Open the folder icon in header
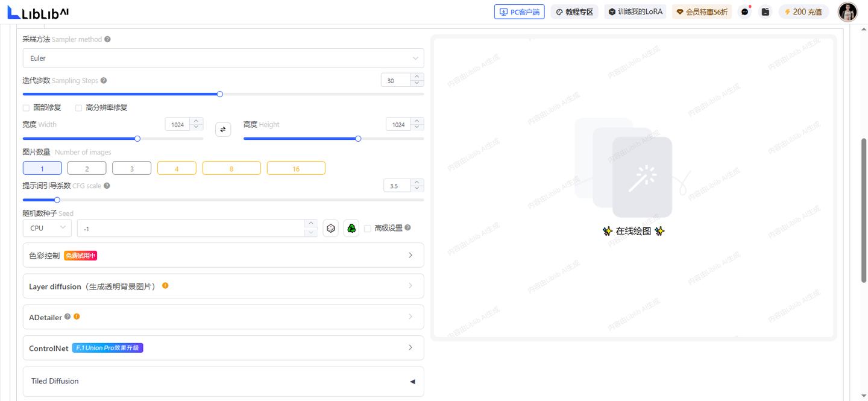The width and height of the screenshot is (868, 401). point(765,11)
